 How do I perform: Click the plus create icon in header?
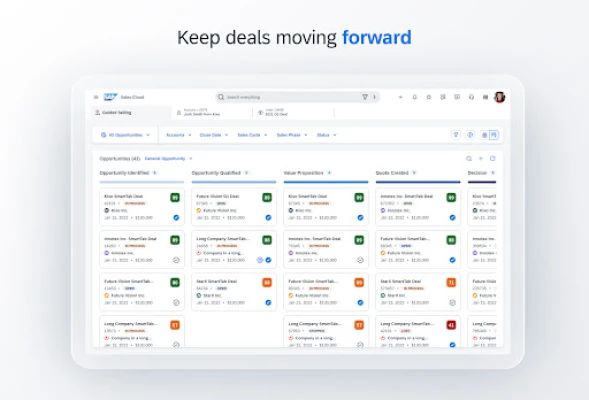[400, 97]
